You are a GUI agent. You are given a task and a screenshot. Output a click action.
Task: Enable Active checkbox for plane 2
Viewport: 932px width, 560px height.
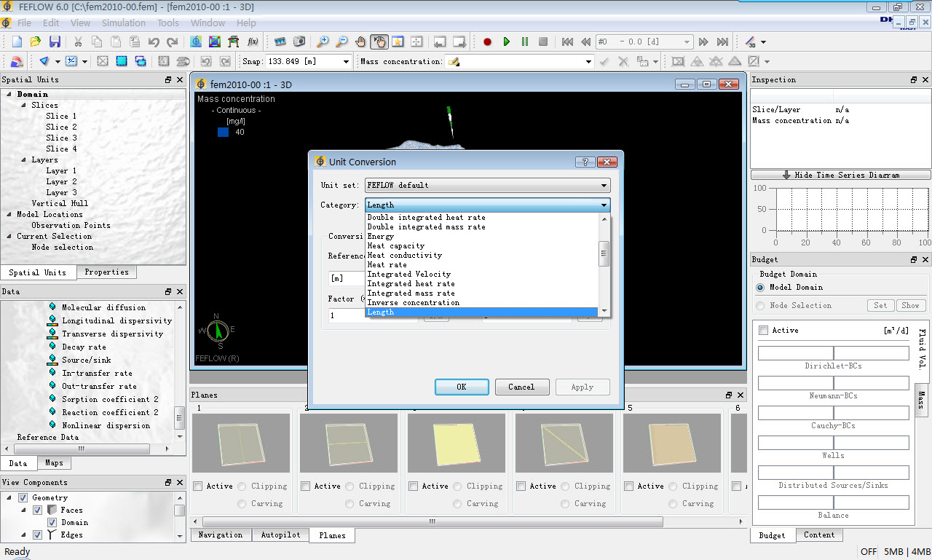pos(307,486)
